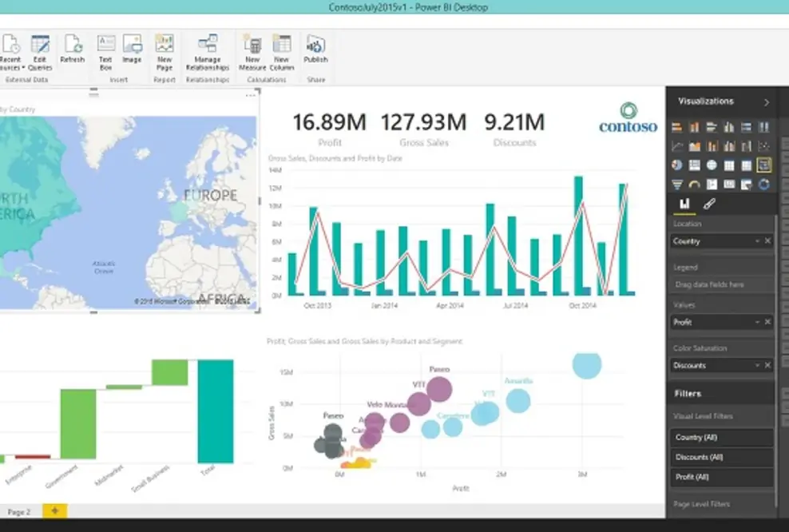Screen dimensions: 789x532
Task: Add a page with yellow plus button
Action: click(55, 511)
